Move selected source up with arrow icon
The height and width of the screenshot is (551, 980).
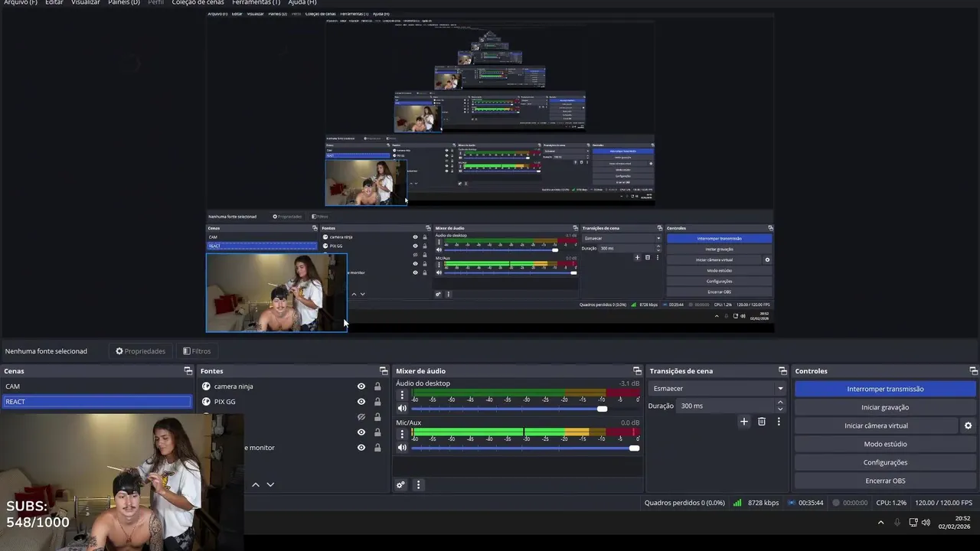pos(256,484)
